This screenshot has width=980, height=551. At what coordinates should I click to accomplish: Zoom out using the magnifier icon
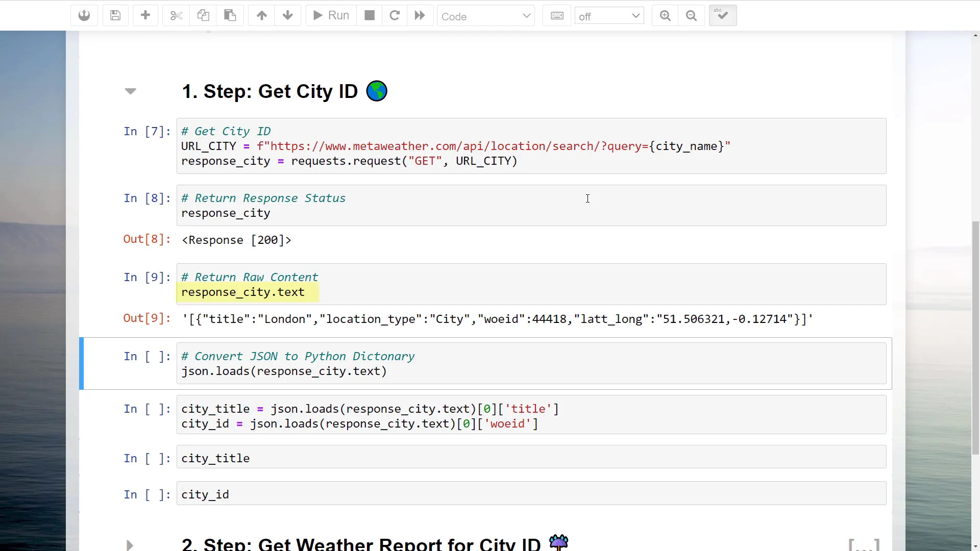[691, 15]
